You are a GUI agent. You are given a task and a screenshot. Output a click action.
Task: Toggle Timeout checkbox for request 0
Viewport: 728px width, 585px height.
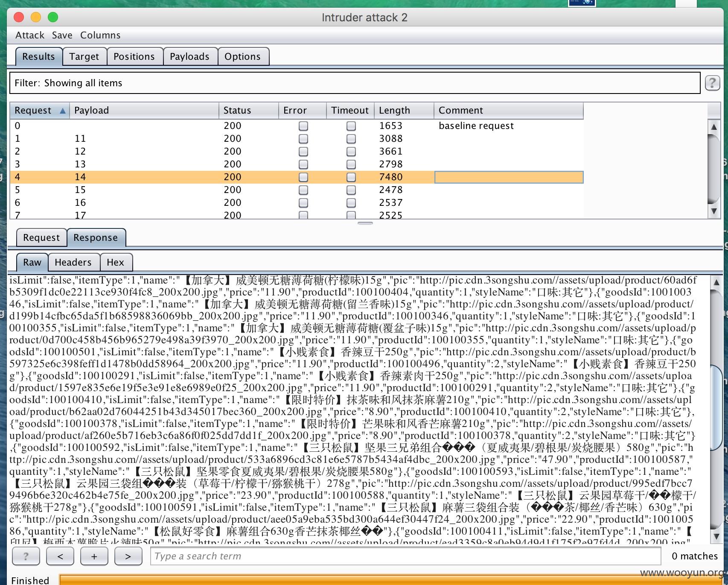[351, 126]
